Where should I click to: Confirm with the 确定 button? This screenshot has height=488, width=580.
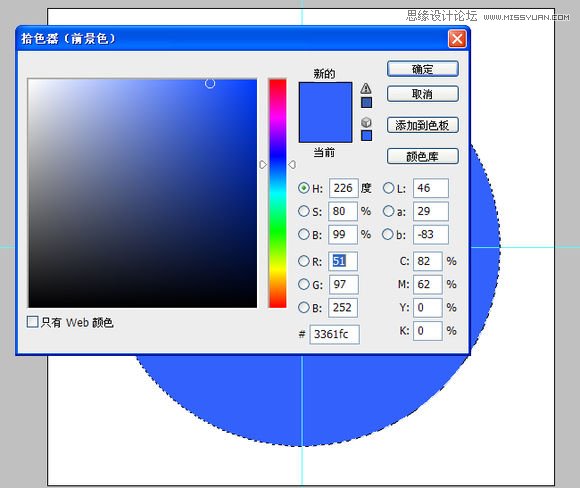(x=423, y=69)
